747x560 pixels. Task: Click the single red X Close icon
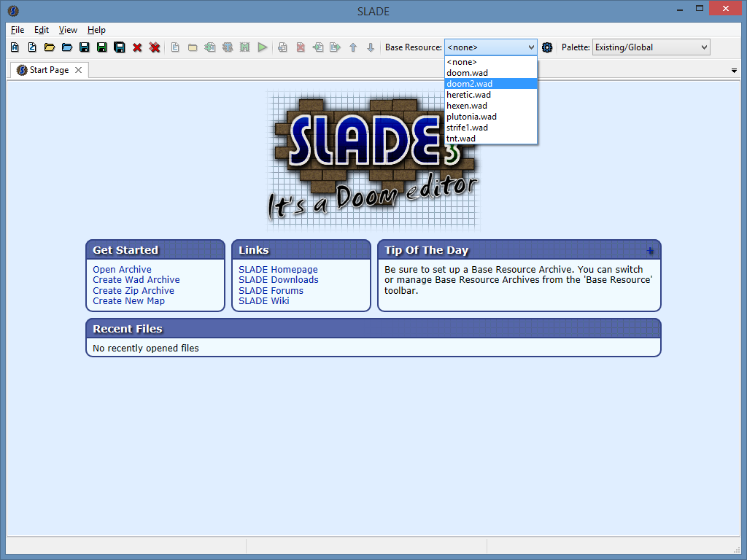tap(137, 47)
